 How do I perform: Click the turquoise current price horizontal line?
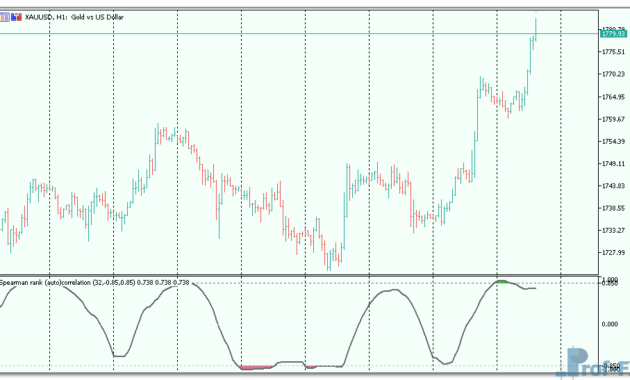299,33
